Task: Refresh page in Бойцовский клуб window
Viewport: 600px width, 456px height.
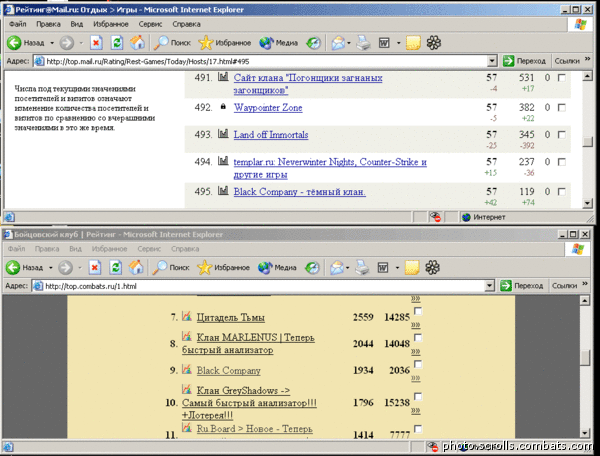Action: click(x=115, y=267)
